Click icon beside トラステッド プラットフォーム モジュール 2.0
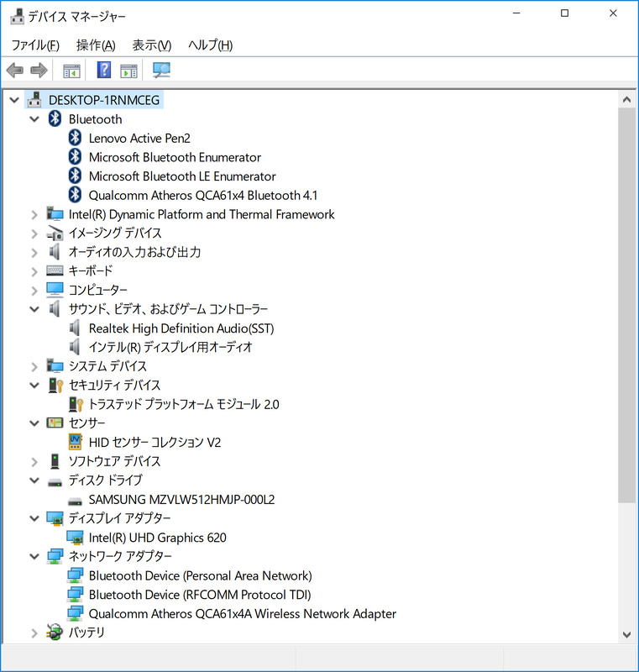 (x=76, y=404)
